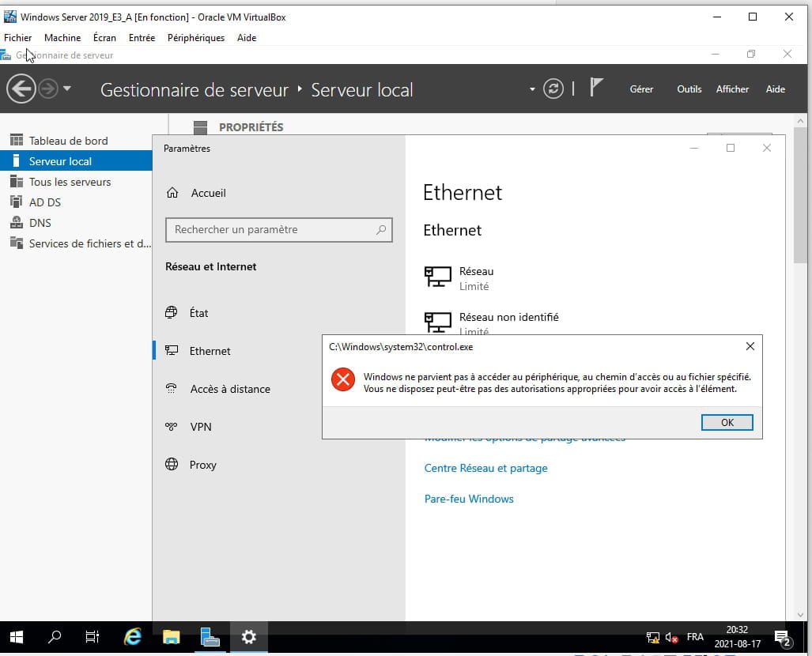
Task: Open the VirtualBox Aide menu
Action: pyautogui.click(x=247, y=38)
